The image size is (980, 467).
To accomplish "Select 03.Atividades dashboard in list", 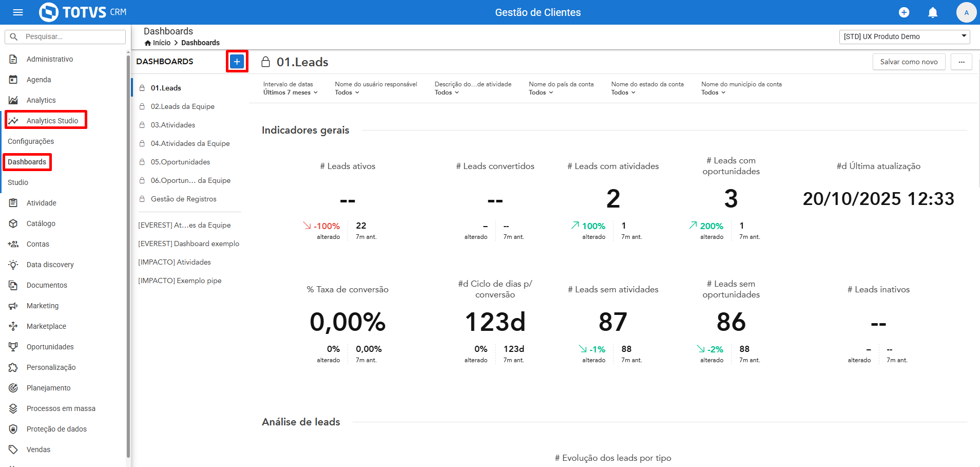I will click(173, 125).
